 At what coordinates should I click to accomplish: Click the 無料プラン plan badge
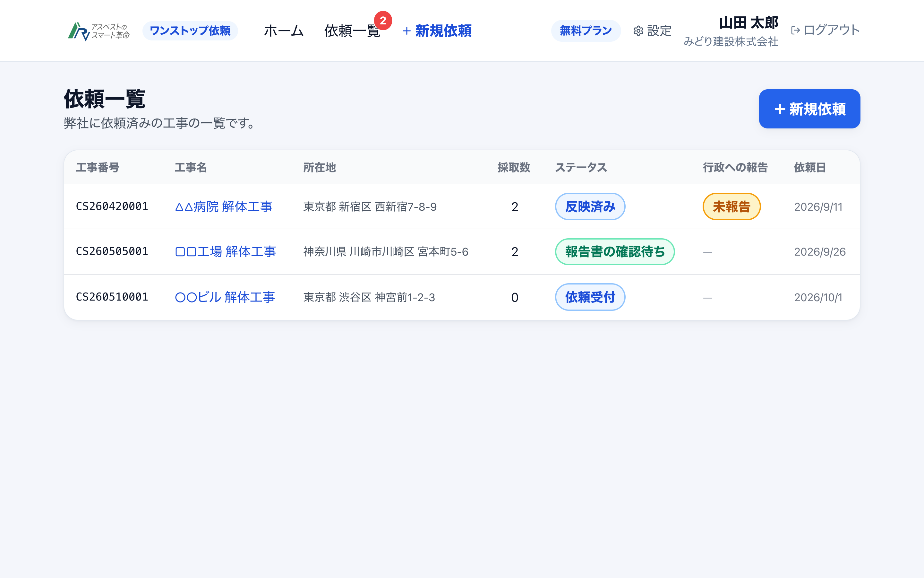pyautogui.click(x=586, y=31)
